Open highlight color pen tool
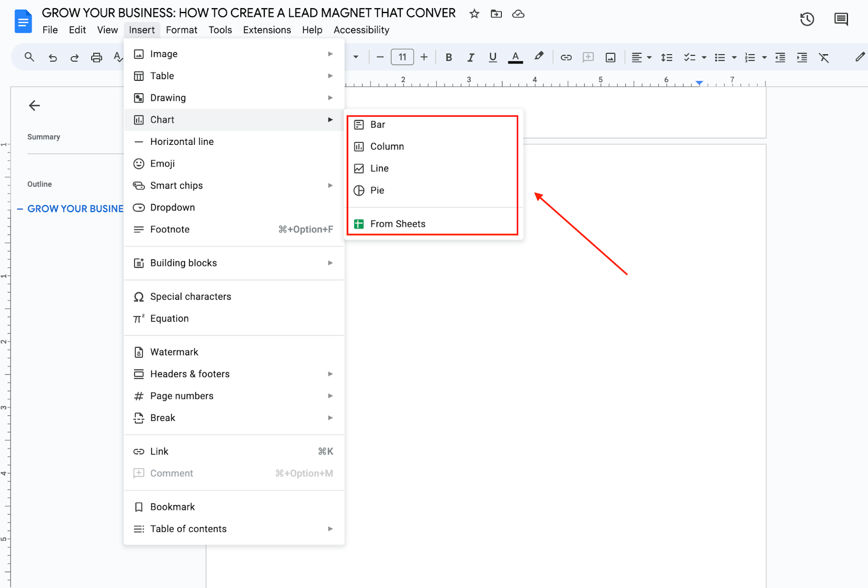The image size is (868, 588). point(539,56)
